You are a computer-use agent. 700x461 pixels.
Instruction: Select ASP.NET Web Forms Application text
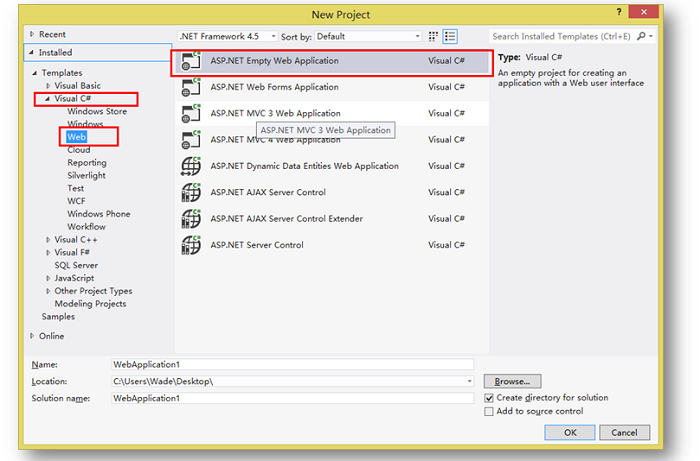click(x=274, y=87)
